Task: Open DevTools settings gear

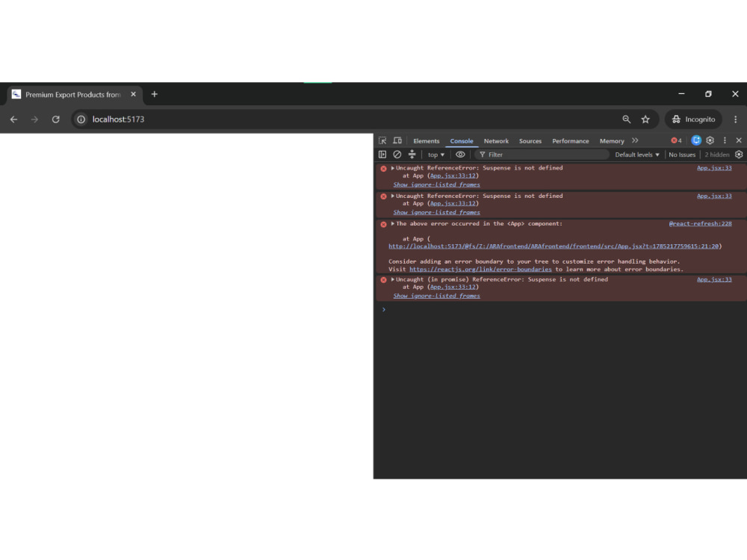Action: (710, 140)
